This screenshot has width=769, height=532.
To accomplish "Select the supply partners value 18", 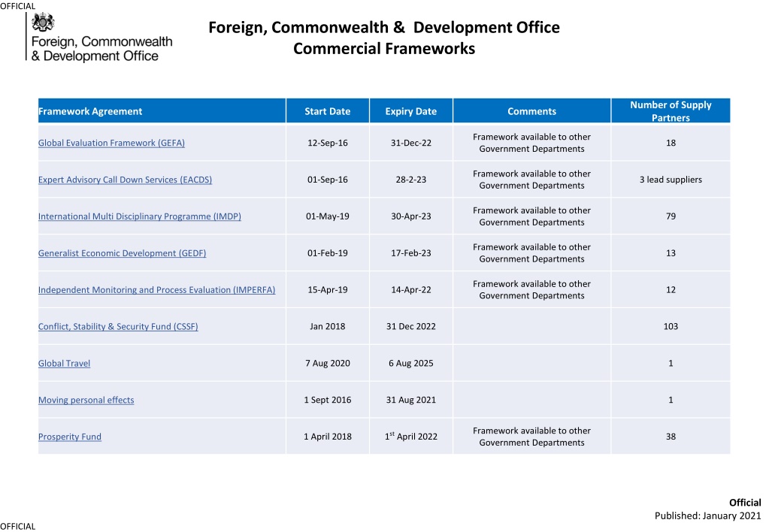I will click(x=671, y=143).
